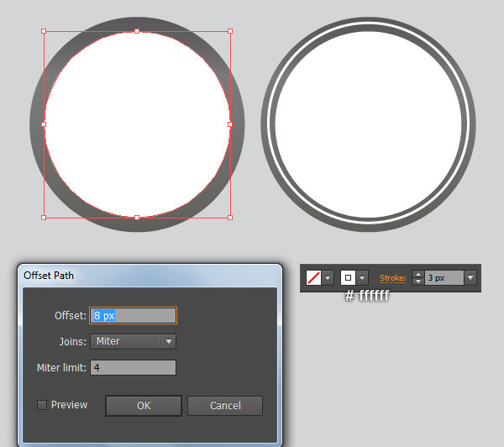504x447 pixels.
Task: Open the stroke weight dropdown arrow
Action: click(470, 277)
